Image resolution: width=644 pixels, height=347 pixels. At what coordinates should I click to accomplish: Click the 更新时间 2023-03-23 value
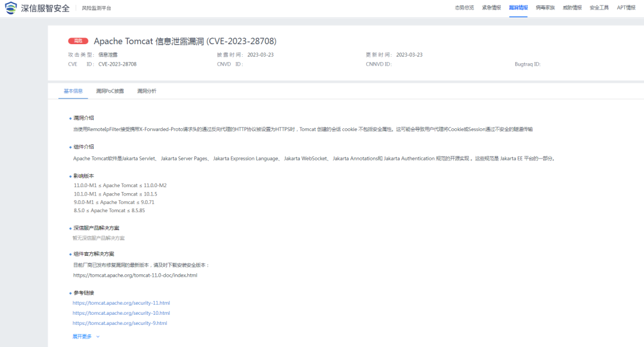pyautogui.click(x=409, y=55)
